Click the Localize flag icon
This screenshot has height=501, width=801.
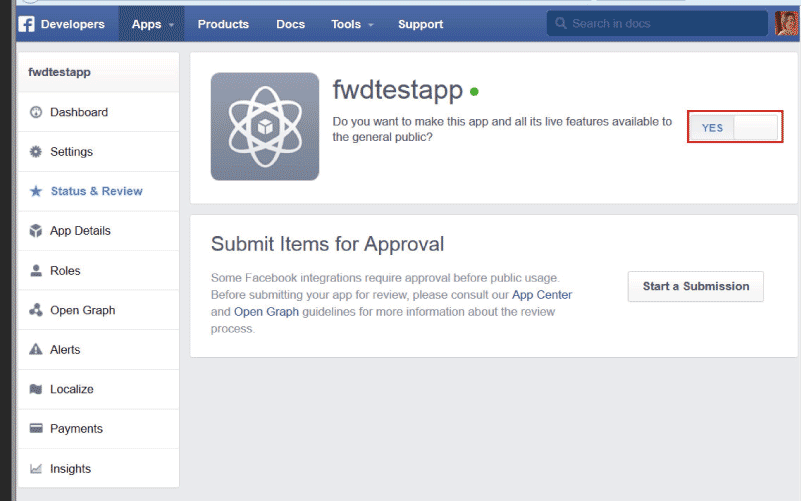tap(36, 389)
